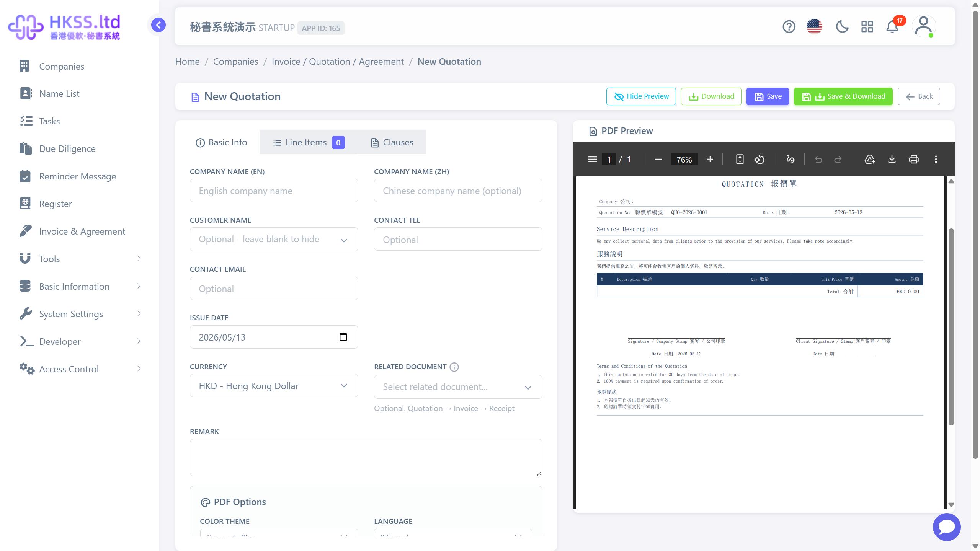The width and height of the screenshot is (980, 551).
Task: Open Name List in the sidebar
Action: click(x=80, y=94)
